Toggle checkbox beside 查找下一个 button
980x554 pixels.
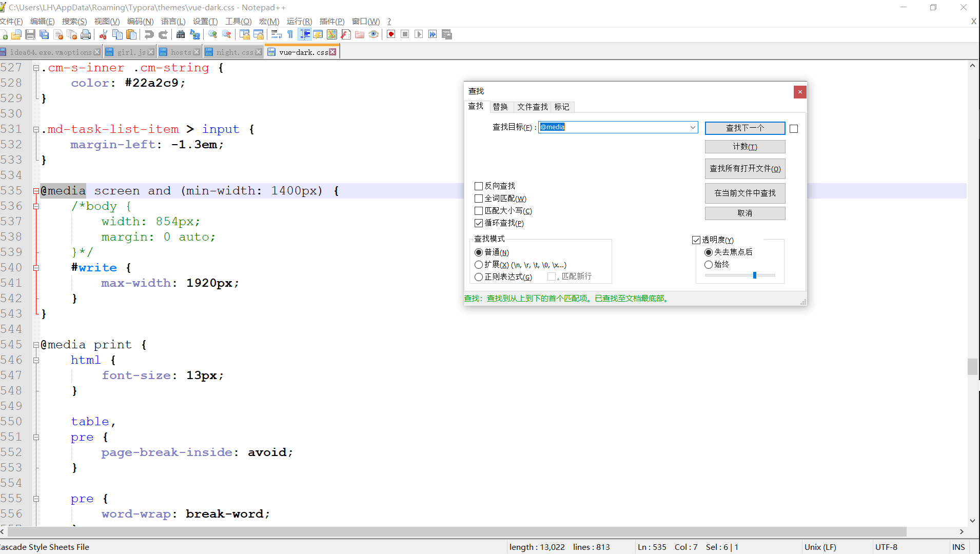click(794, 129)
